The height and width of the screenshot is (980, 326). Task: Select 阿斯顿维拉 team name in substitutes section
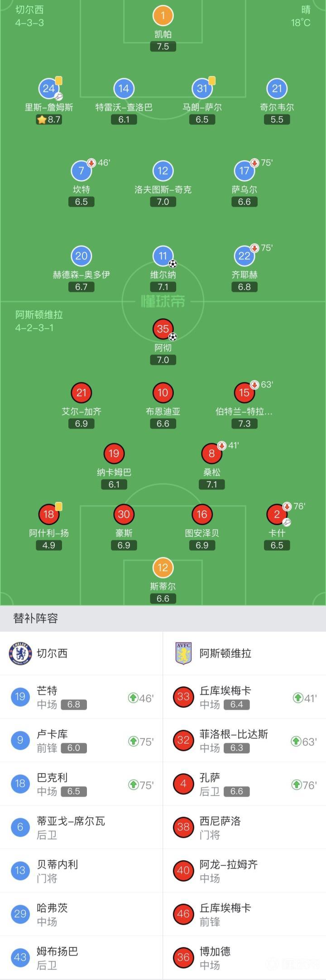pyautogui.click(x=225, y=653)
